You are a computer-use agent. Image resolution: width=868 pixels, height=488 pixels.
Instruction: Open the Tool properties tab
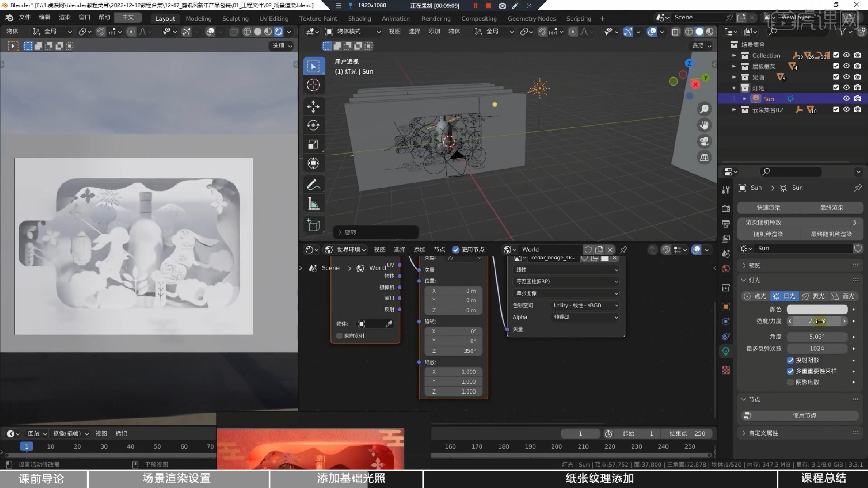point(726,190)
